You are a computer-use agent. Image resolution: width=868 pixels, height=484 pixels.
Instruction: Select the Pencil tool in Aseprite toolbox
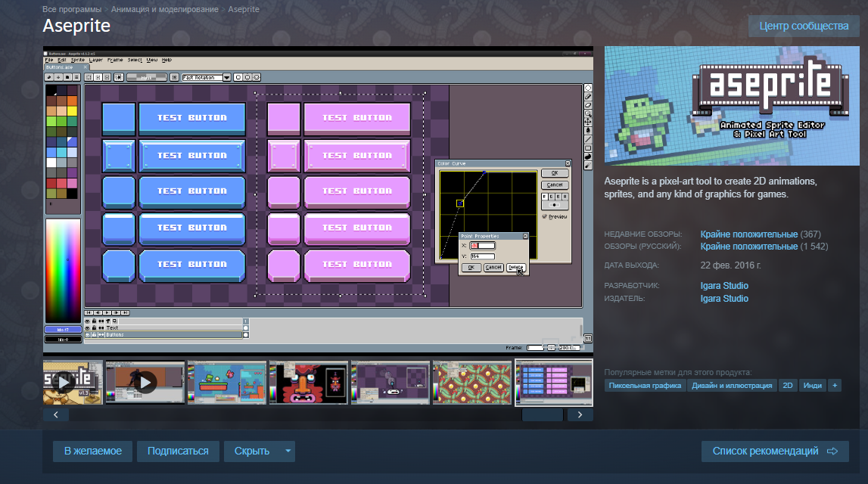(x=588, y=97)
